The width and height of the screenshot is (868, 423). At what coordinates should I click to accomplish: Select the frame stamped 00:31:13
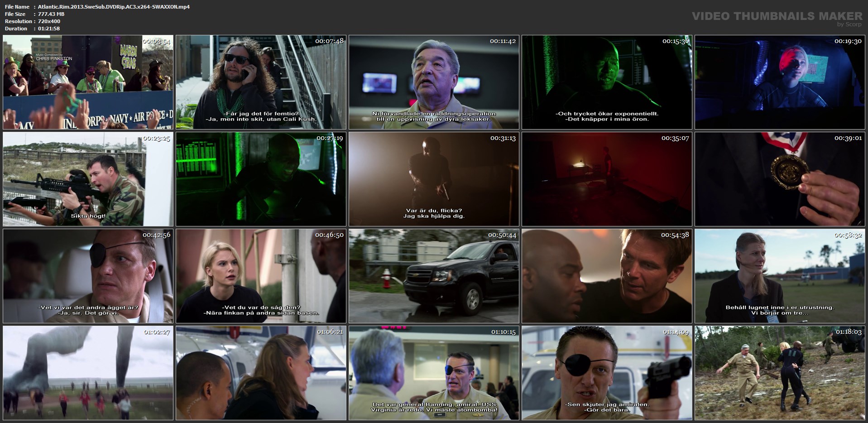tap(434, 179)
